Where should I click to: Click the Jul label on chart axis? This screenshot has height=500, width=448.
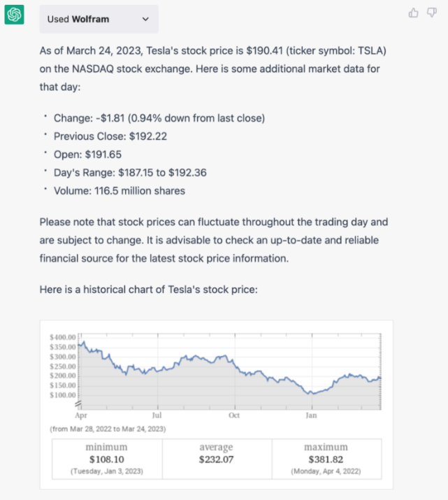coord(157,415)
